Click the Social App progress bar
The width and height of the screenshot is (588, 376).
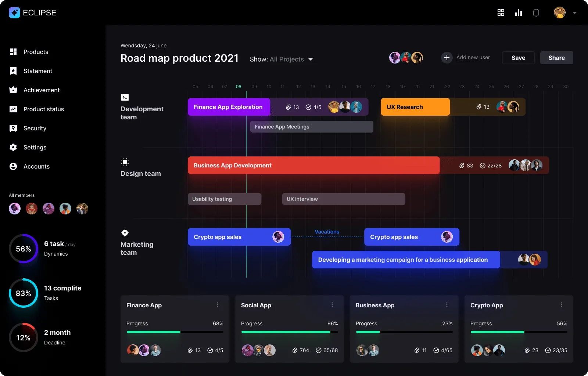289,332
